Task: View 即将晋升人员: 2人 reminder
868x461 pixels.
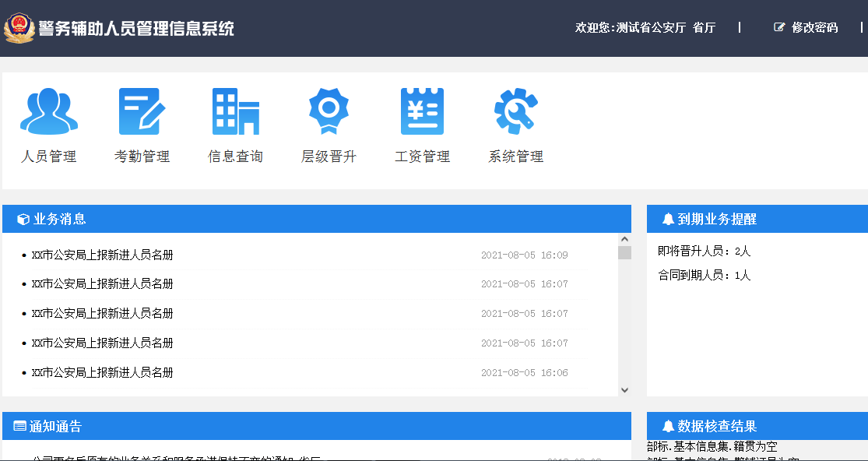Action: tap(704, 252)
